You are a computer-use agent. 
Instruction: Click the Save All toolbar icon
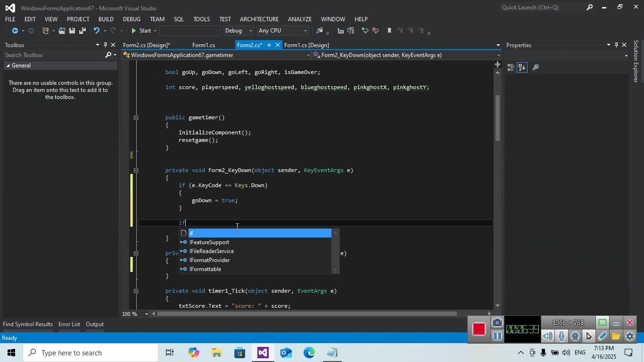pos(82,31)
